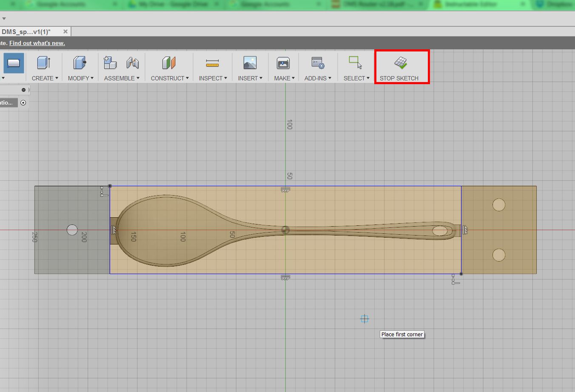575x392 pixels.
Task: Open the CONSTRUCT dropdown menu
Action: (x=170, y=78)
